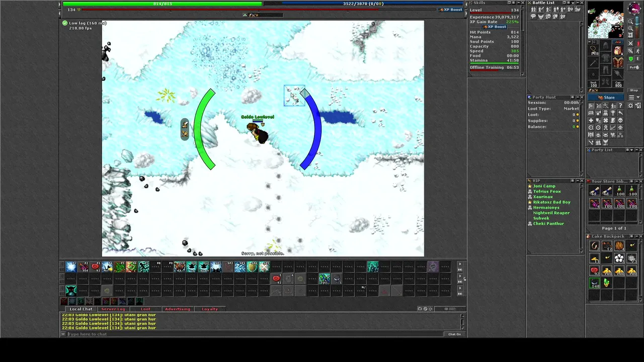This screenshot has height=362, width=644.
Task: Click the Stop button
Action: point(634,90)
